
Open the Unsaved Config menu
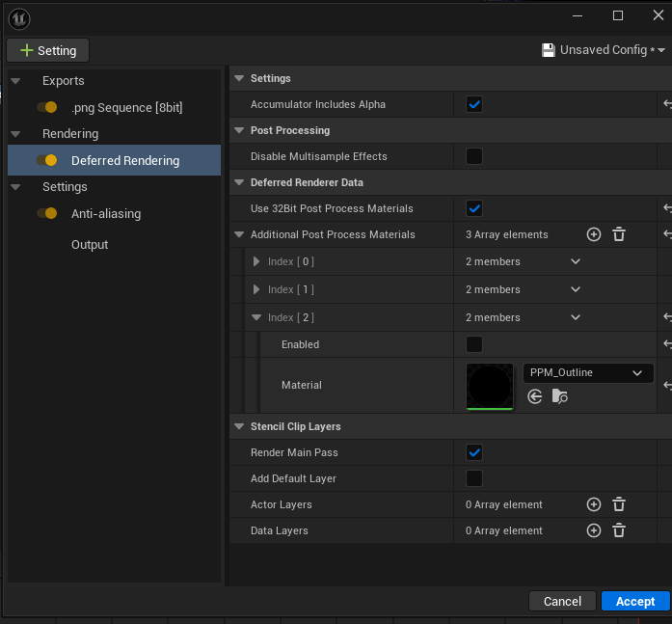(x=604, y=49)
